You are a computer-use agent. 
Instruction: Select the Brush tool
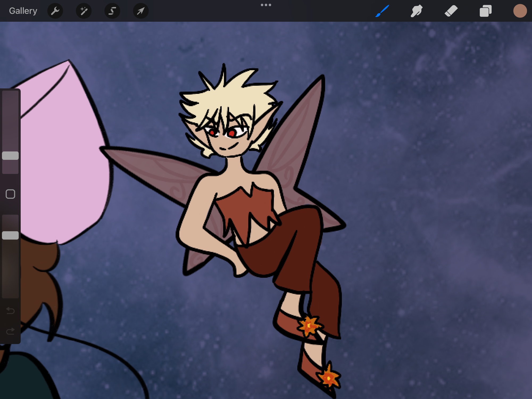(x=382, y=11)
